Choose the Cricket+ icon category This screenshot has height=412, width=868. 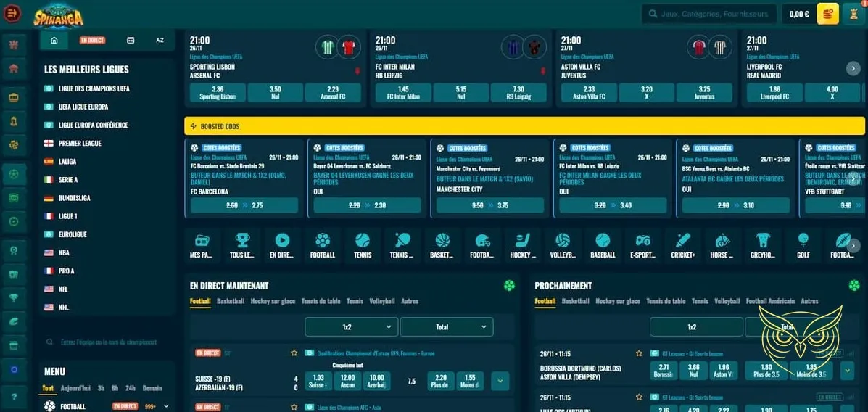(683, 246)
